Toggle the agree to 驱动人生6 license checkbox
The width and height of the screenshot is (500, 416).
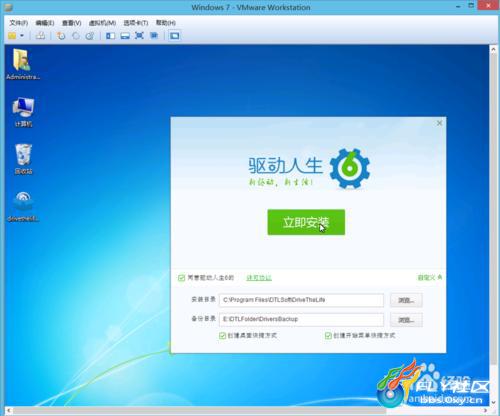click(x=181, y=278)
